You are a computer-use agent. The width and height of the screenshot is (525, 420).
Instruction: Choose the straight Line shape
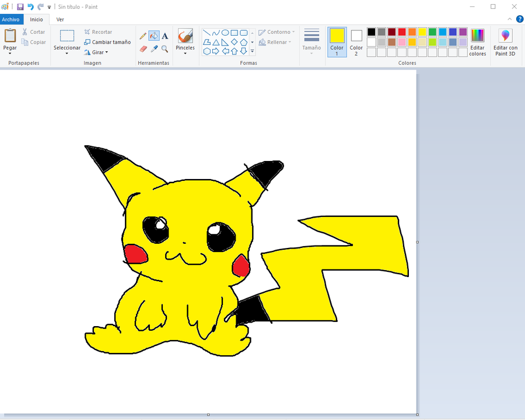207,33
